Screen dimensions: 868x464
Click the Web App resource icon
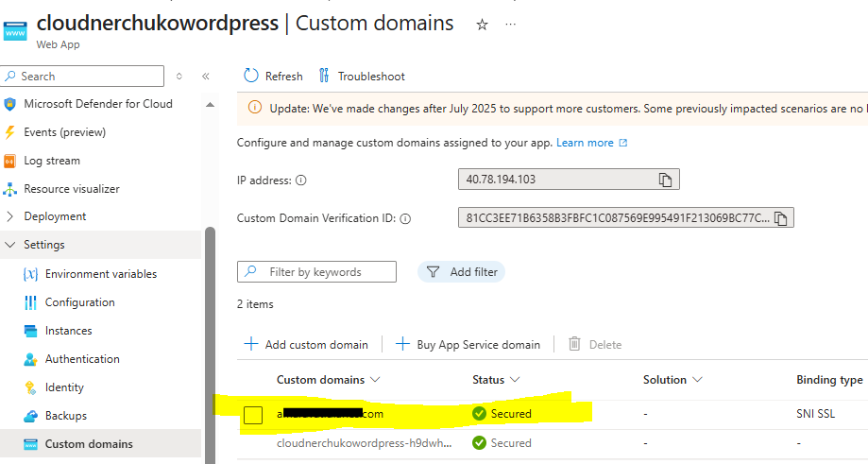(15, 30)
